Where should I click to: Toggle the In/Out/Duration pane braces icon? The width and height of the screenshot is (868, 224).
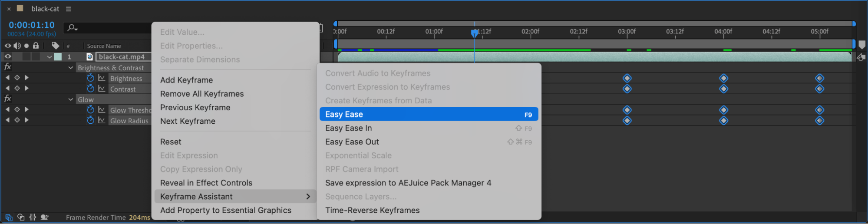[33, 217]
